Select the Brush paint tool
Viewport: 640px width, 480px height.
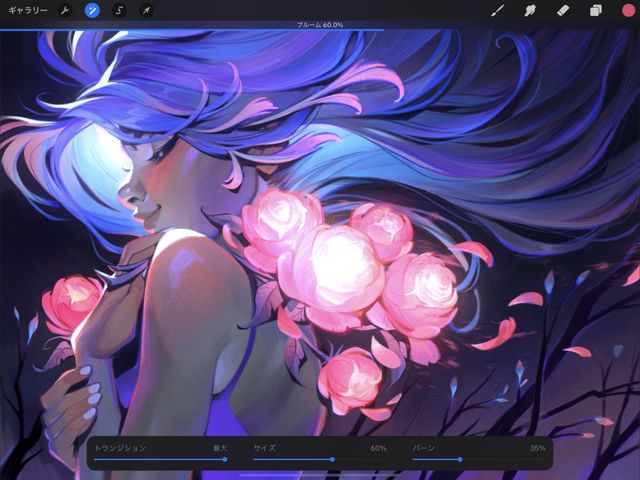(x=497, y=10)
